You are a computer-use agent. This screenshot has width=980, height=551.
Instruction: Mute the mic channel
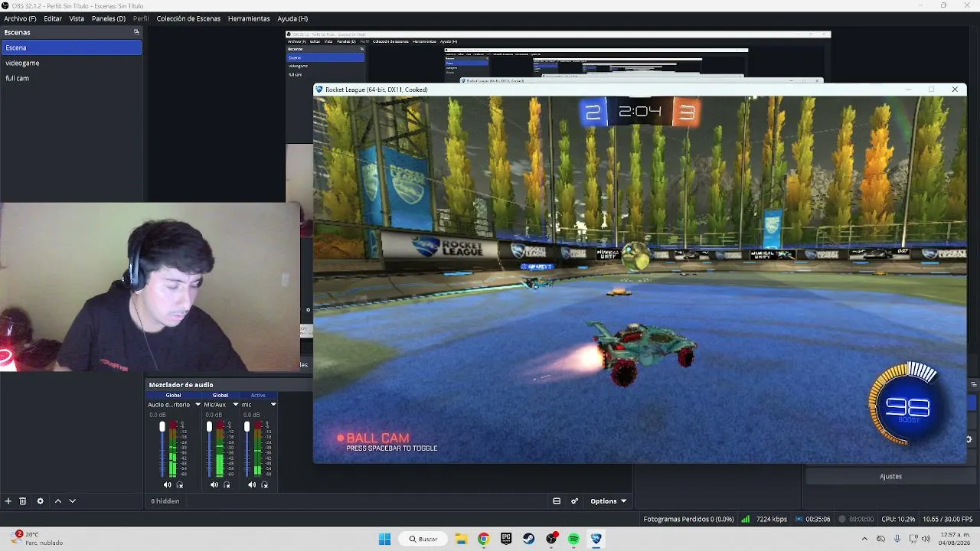pyautogui.click(x=252, y=484)
